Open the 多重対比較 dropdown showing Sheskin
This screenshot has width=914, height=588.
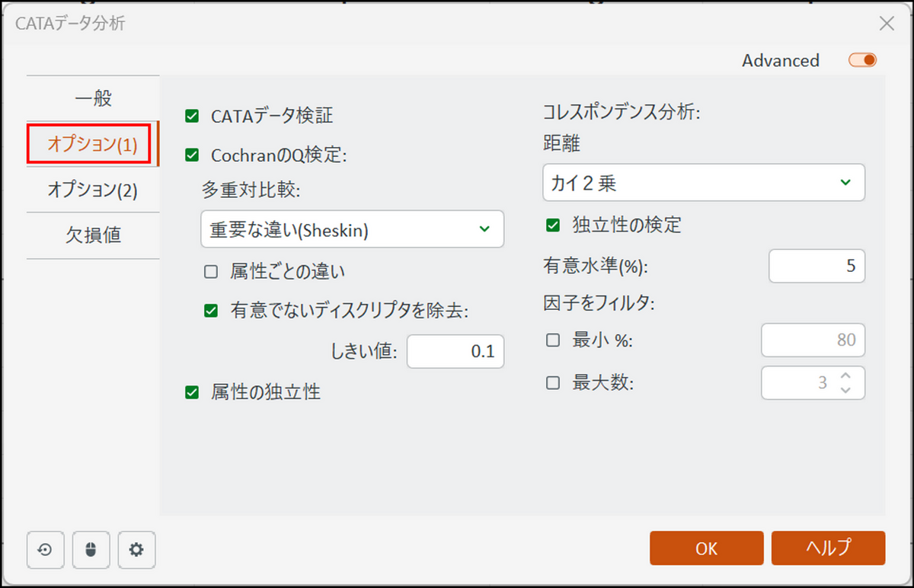tap(352, 229)
